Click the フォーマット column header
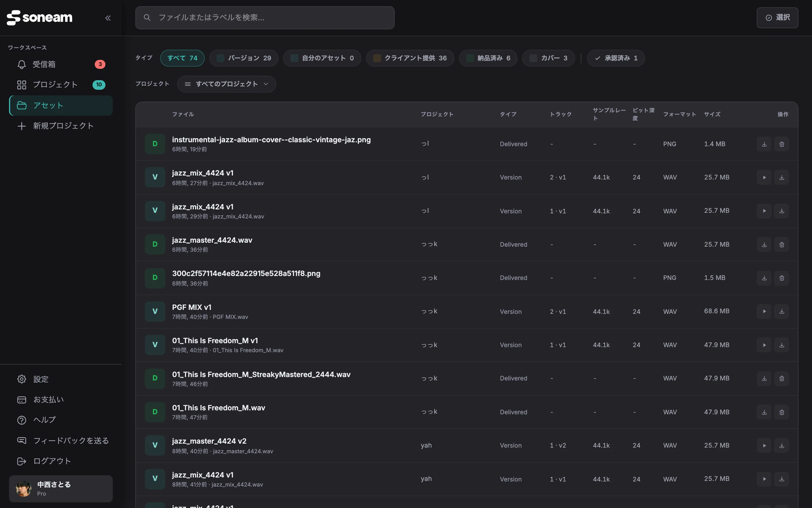 click(x=679, y=115)
